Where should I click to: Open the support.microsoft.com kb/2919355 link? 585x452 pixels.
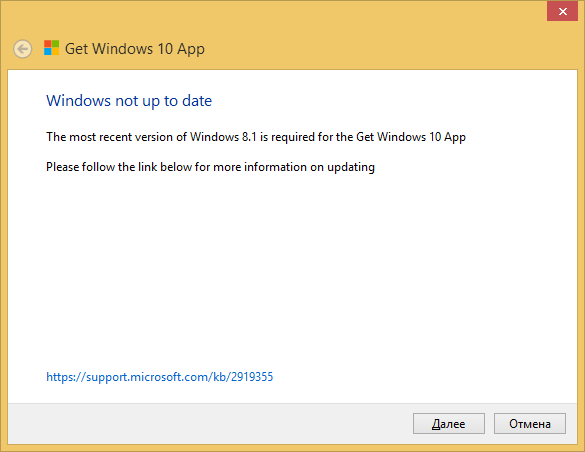pos(160,377)
